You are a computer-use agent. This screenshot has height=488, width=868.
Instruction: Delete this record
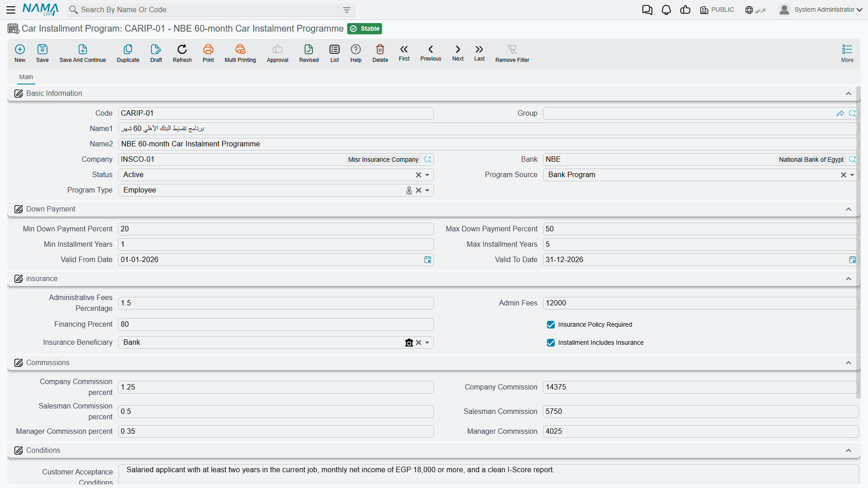380,53
